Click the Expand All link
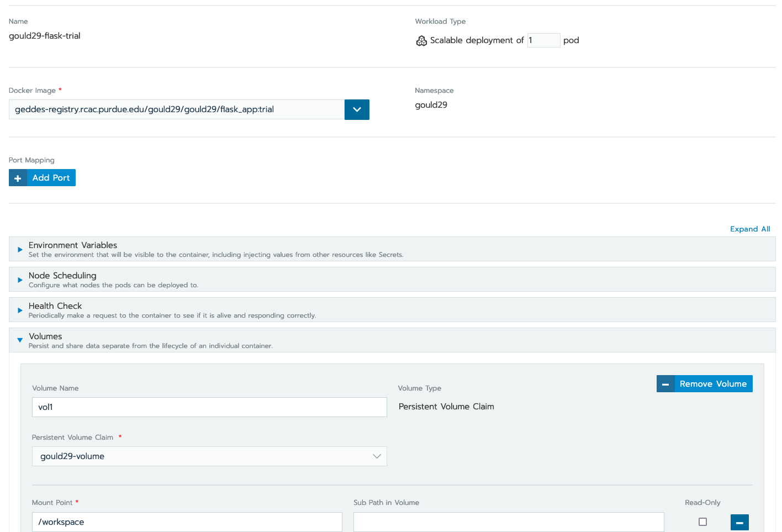The image size is (782, 532). pyautogui.click(x=750, y=229)
